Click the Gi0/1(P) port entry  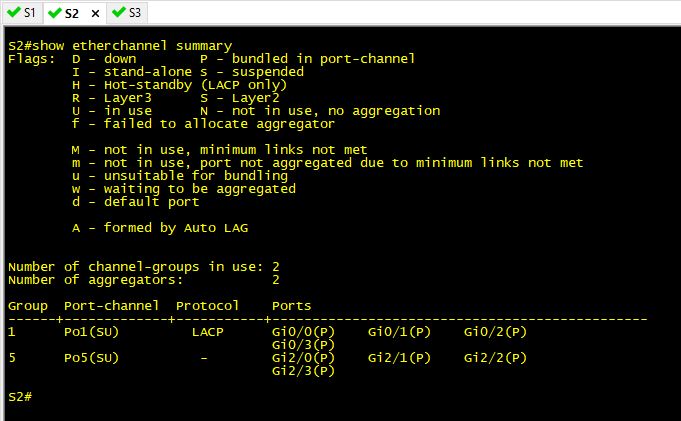click(x=399, y=332)
